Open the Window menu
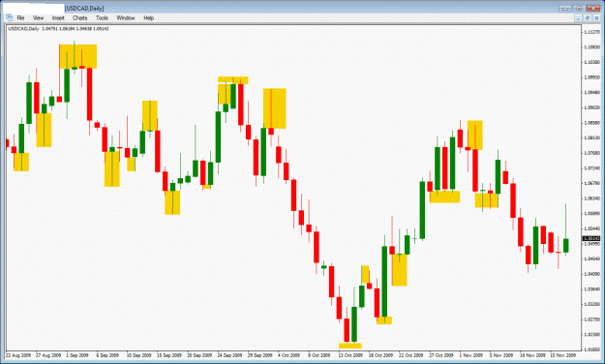 click(126, 17)
